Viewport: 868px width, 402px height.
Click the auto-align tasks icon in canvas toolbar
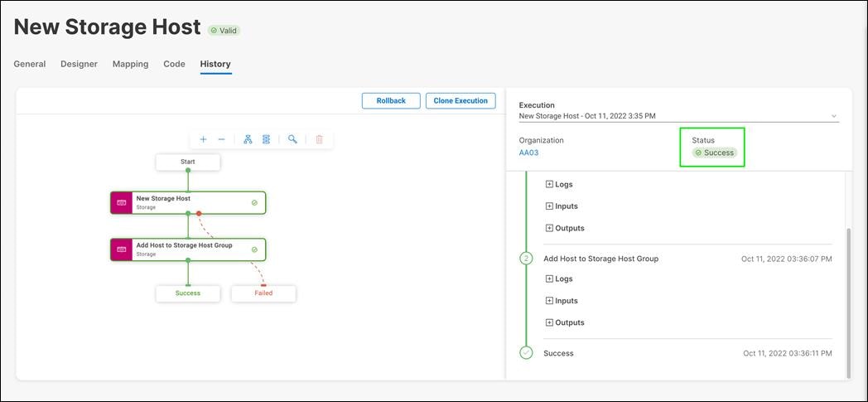pyautogui.click(x=266, y=139)
